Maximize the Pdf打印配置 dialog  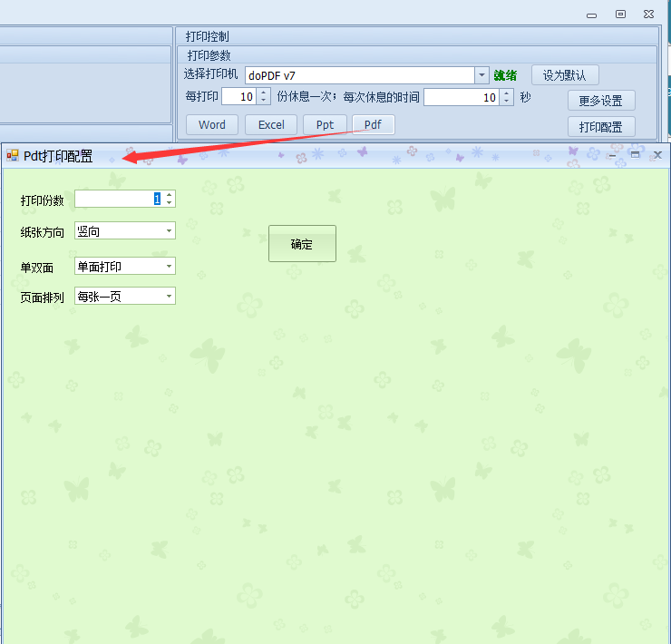tap(636, 155)
